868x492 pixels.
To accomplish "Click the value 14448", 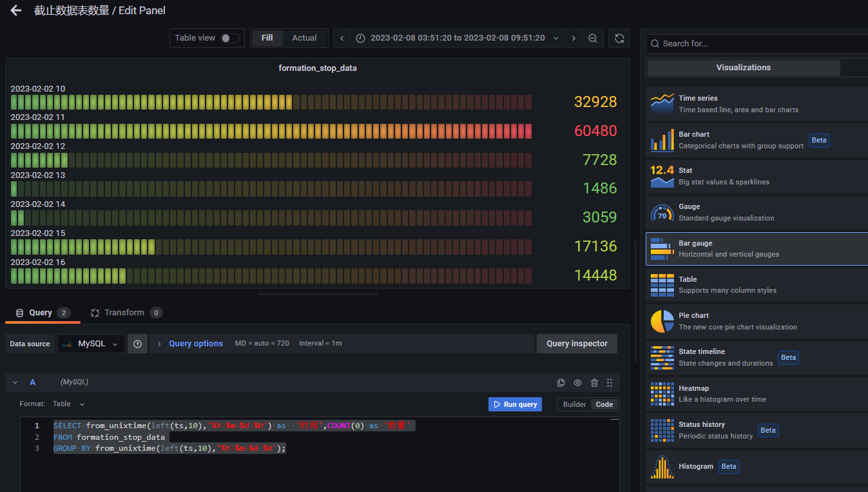I will pos(595,275).
